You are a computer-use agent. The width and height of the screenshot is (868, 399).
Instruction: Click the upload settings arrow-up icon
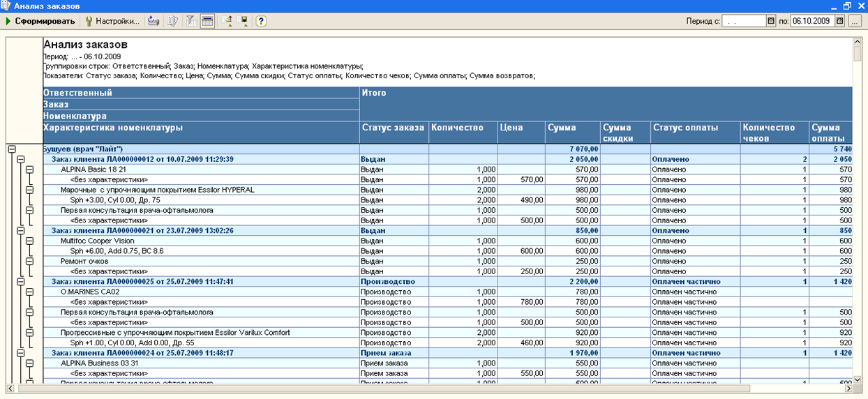(x=227, y=21)
